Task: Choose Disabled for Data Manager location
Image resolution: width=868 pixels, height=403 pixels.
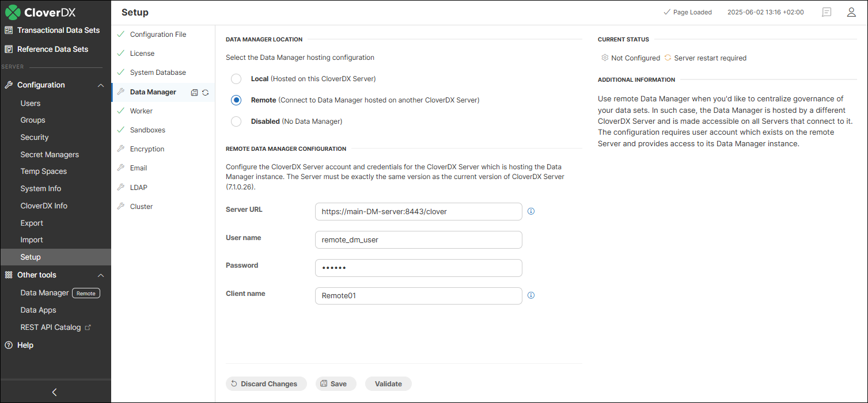Action: (236, 121)
